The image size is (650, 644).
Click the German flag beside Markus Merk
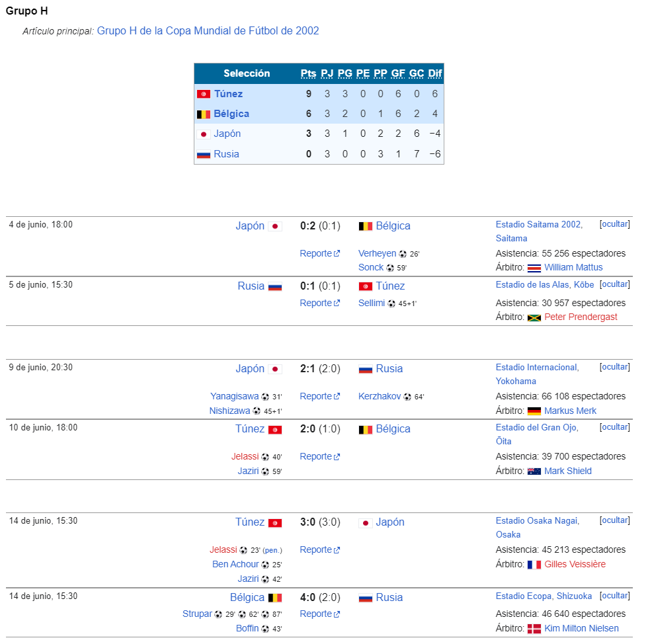click(534, 411)
